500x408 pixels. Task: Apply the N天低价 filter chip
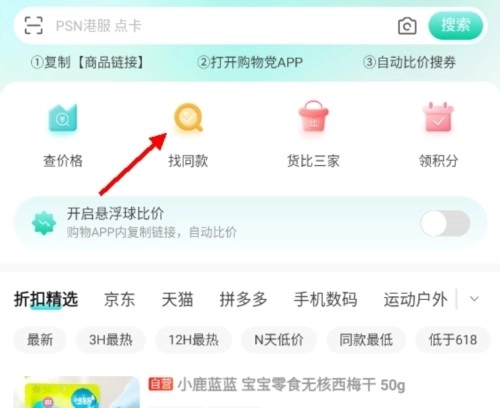pos(279,340)
